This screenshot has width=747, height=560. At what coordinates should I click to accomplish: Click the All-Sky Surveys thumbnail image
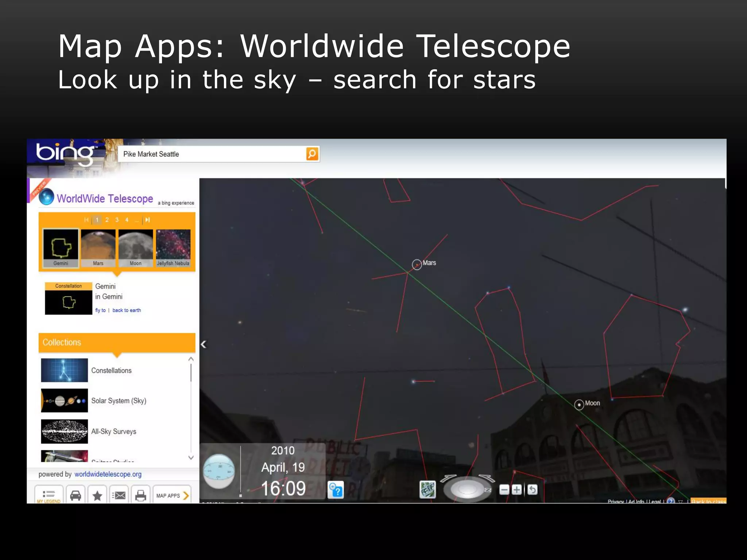point(65,431)
